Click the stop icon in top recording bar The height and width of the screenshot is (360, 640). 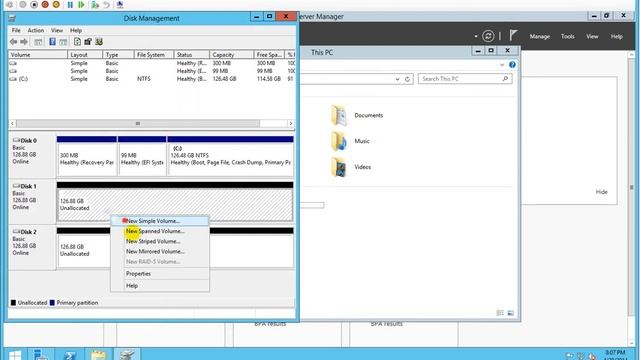click(34, 5)
